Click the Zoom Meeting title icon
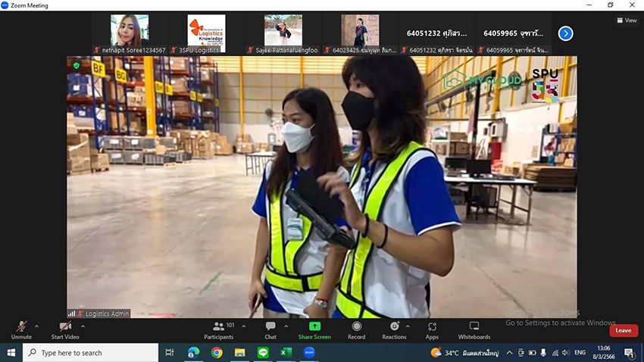 click(x=5, y=5)
